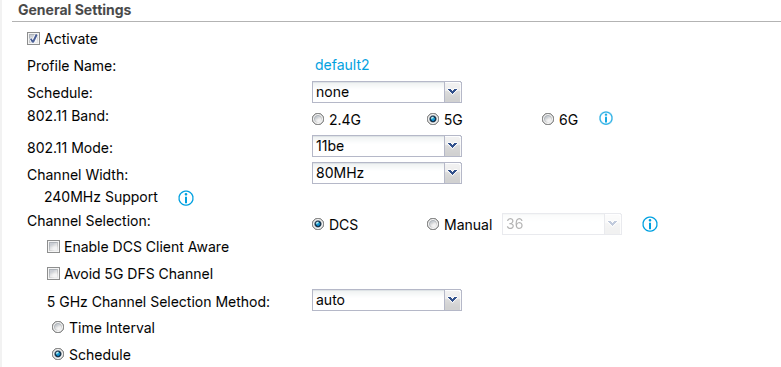Open info icon beside 6G band option

coord(606,119)
